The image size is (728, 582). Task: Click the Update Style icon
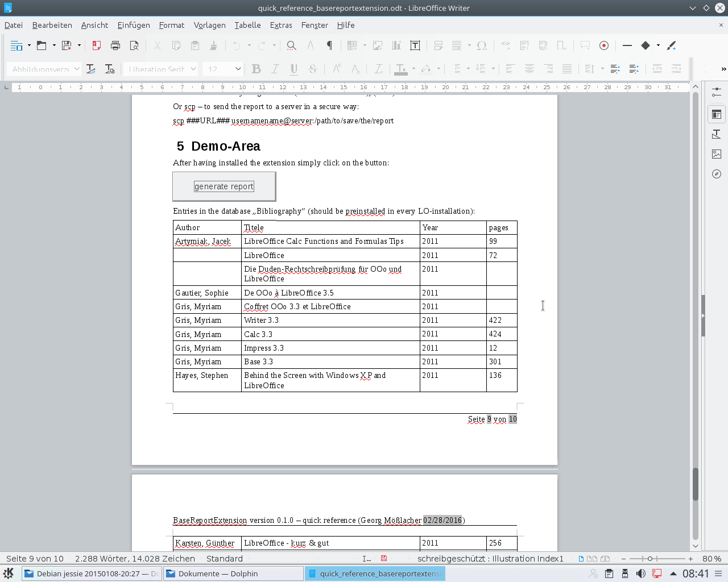pyautogui.click(x=91, y=69)
